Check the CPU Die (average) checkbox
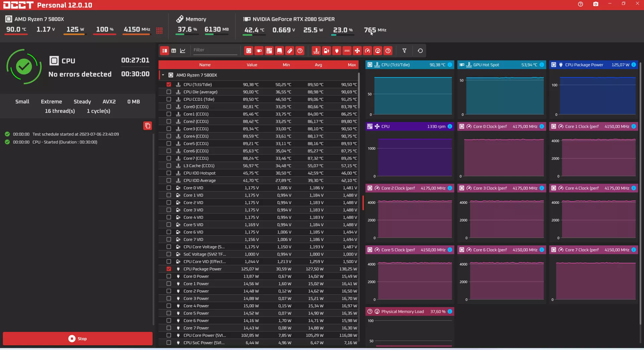The width and height of the screenshot is (644, 350). click(x=169, y=92)
